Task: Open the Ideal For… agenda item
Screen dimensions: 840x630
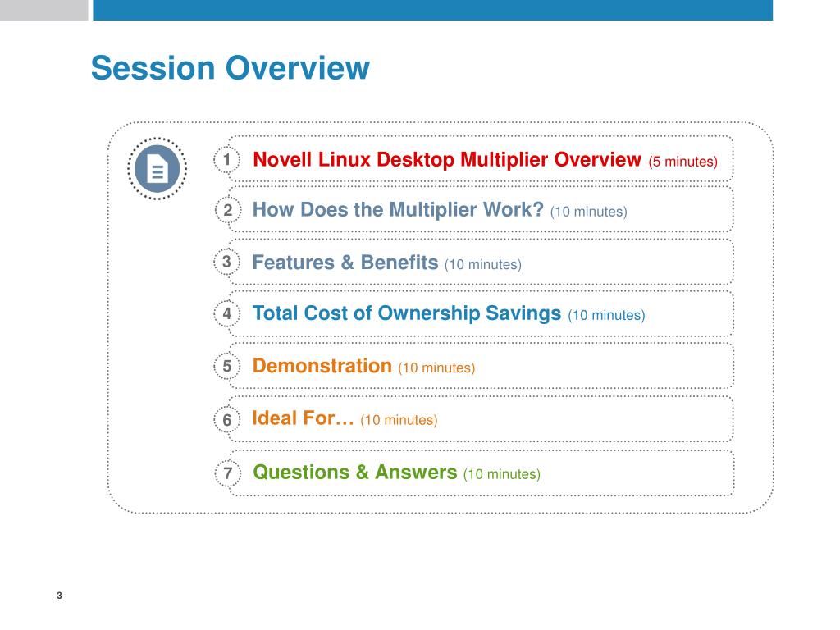Action: pos(481,419)
